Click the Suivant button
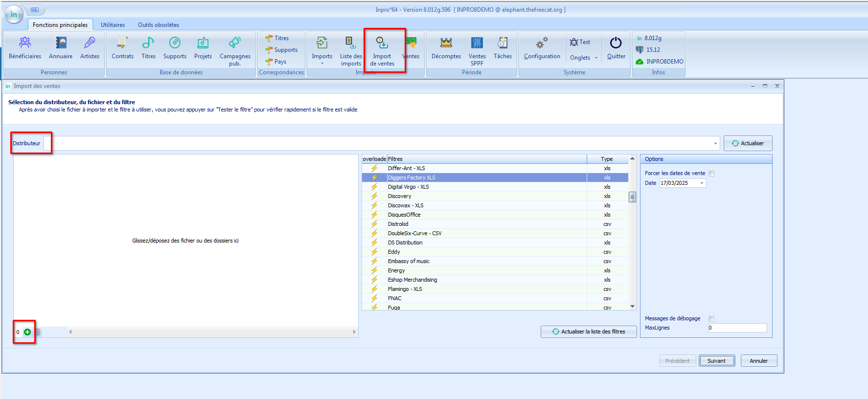The height and width of the screenshot is (399, 868). pyautogui.click(x=716, y=361)
